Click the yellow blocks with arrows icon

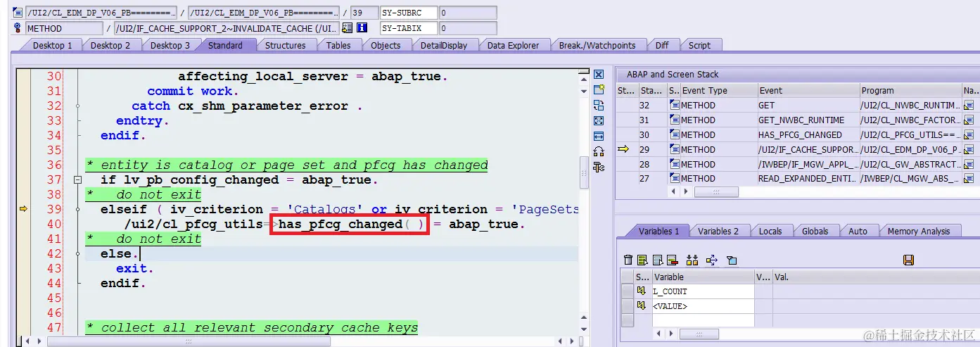(x=692, y=260)
